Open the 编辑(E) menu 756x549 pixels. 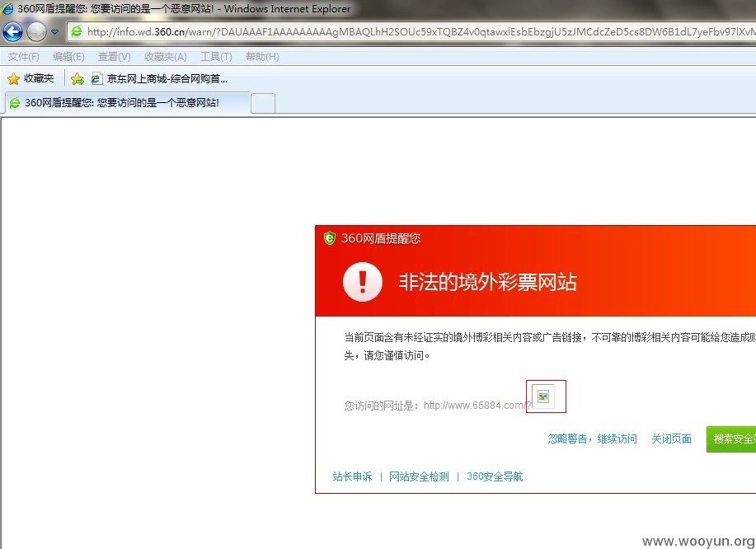pos(68,57)
